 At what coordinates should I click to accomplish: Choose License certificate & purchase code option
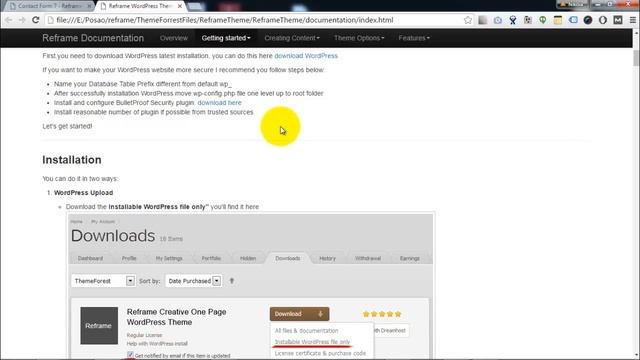coord(320,353)
